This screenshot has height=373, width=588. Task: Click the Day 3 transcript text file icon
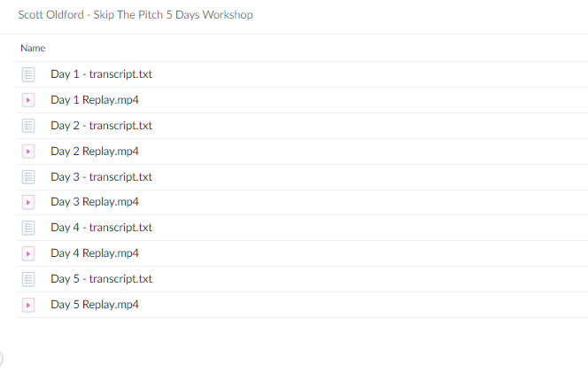coord(28,177)
